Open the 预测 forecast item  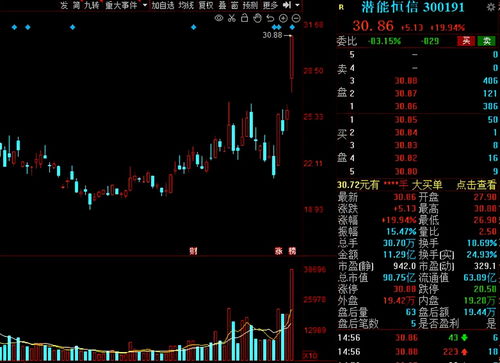pos(250,5)
